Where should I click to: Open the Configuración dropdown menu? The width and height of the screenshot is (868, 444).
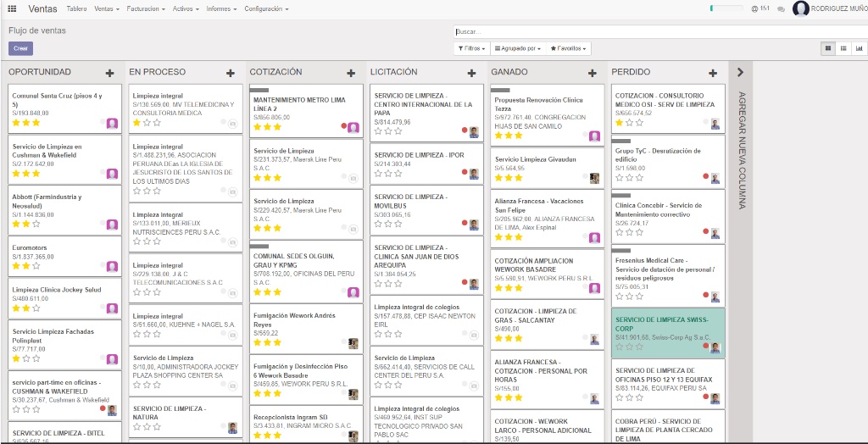coord(266,8)
